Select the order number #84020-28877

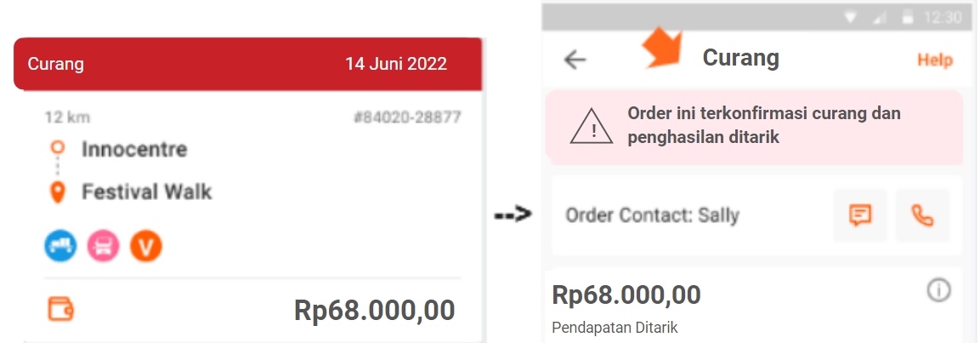[407, 117]
